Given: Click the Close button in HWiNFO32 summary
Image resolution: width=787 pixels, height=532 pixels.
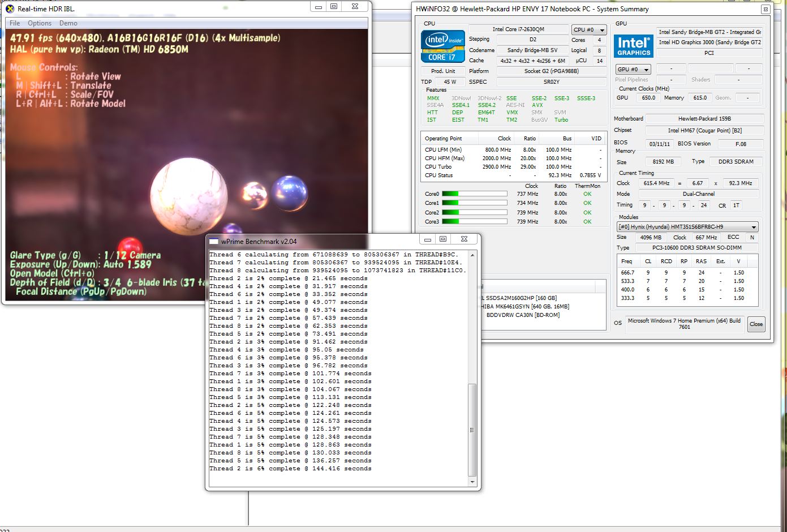Looking at the screenshot, I should 756,324.
